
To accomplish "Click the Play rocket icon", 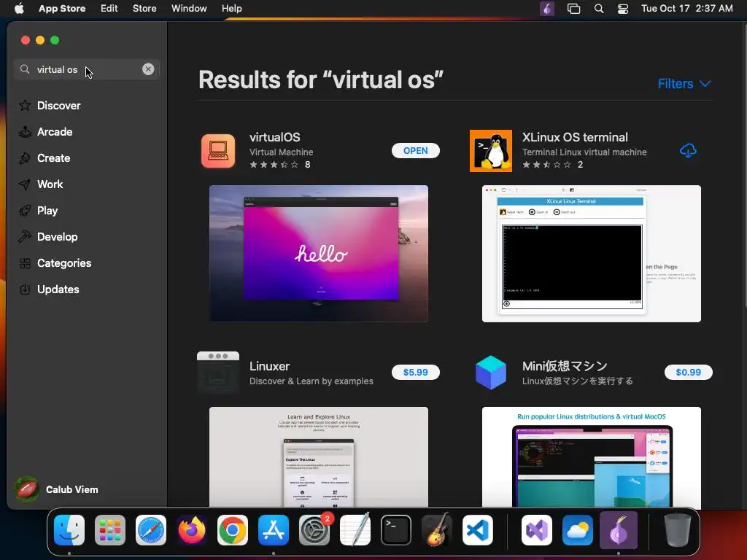I will click(x=25, y=211).
